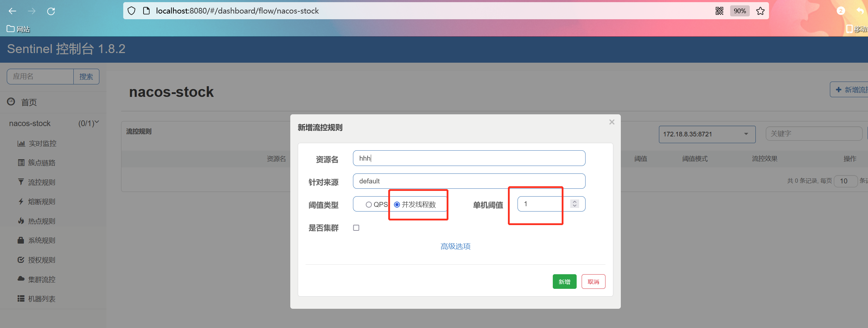
Task: Click the address bar URL text
Action: (x=237, y=11)
